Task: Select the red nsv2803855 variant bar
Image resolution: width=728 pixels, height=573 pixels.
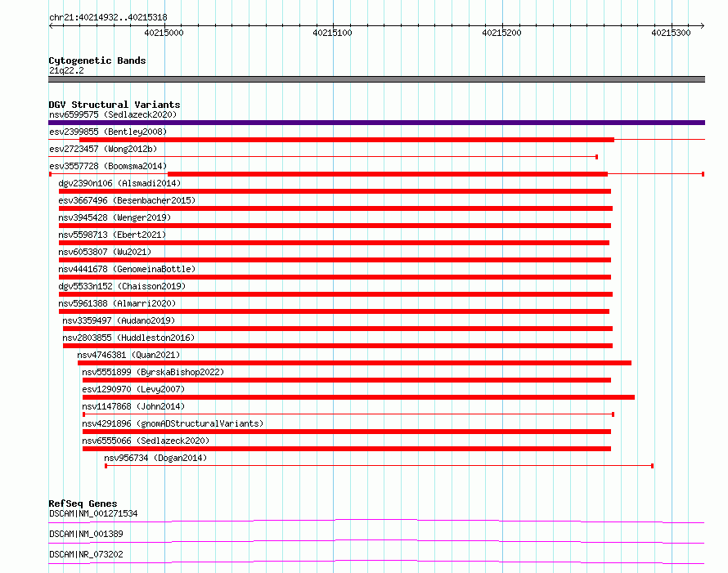Action: point(338,346)
